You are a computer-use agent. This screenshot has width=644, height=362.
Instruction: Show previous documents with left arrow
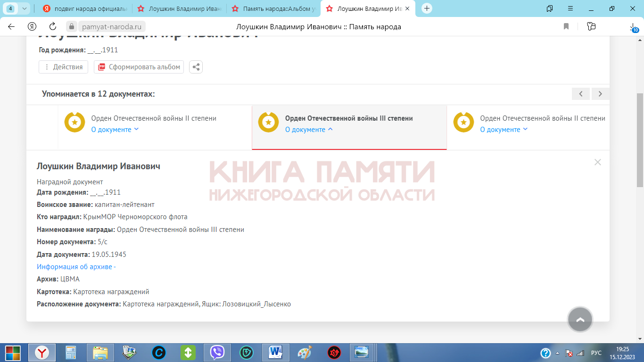point(581,94)
